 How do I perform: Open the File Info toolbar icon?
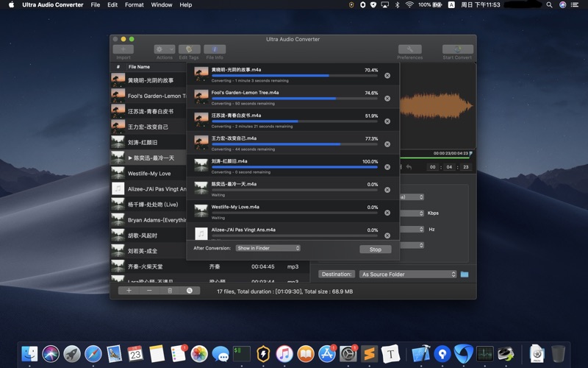click(215, 49)
